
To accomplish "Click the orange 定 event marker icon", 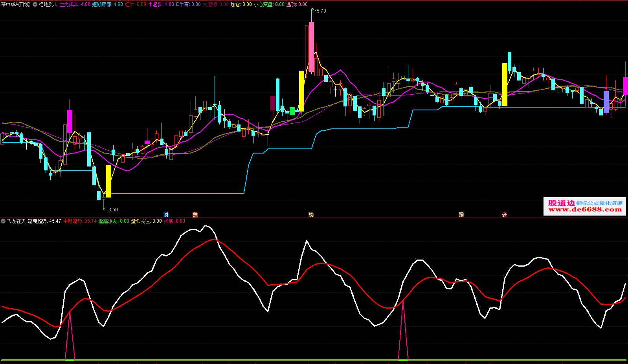I will 195,215.
